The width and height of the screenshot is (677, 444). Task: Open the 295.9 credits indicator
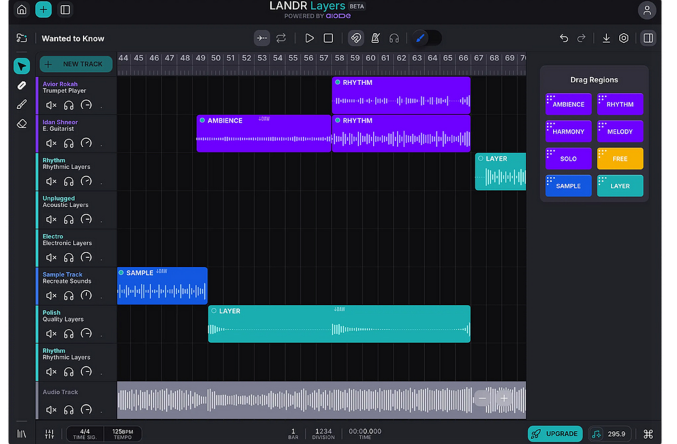coord(610,434)
